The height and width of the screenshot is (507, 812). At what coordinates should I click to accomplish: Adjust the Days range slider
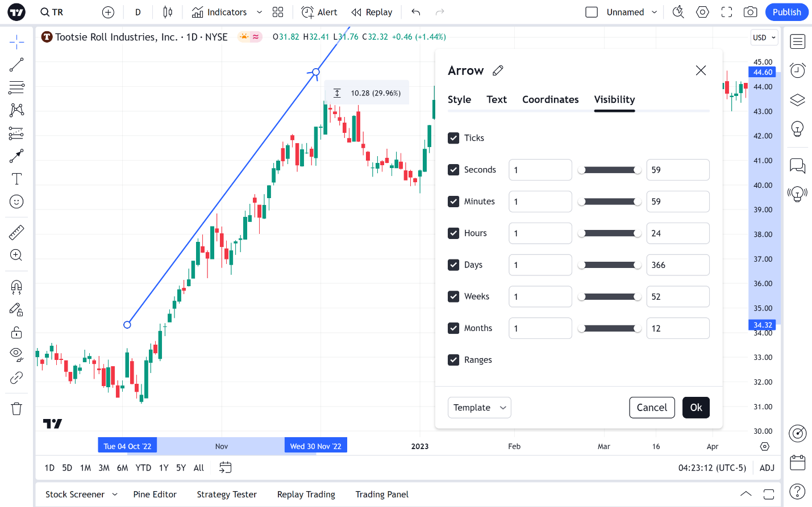click(x=610, y=265)
